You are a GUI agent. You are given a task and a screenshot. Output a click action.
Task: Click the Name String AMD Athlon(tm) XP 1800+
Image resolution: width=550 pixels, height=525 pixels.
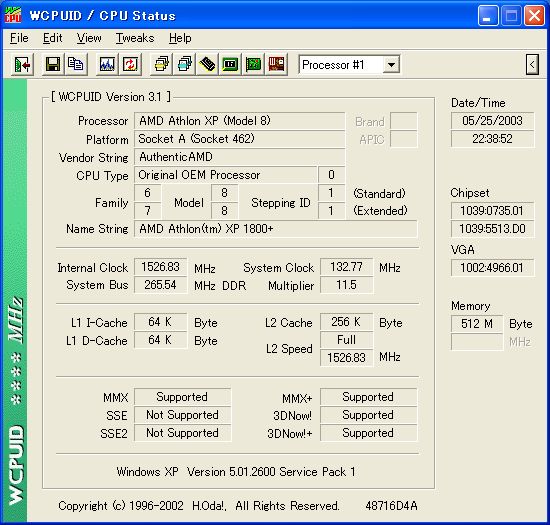click(x=276, y=229)
